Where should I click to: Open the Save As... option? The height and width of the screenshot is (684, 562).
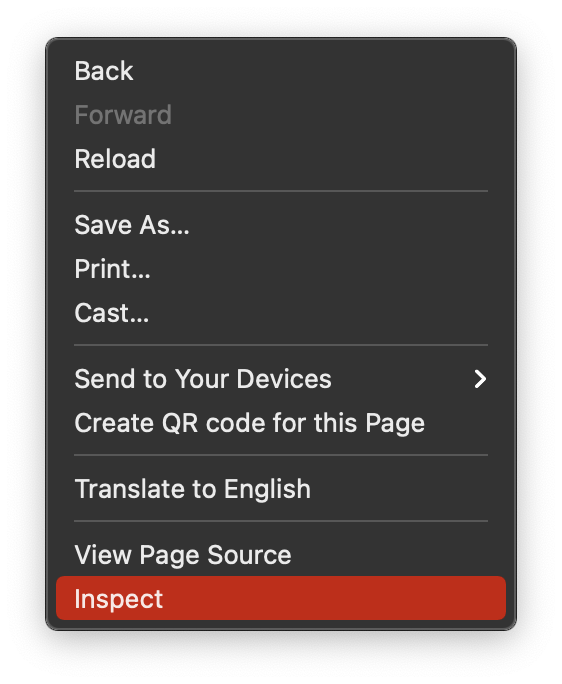tap(281, 225)
